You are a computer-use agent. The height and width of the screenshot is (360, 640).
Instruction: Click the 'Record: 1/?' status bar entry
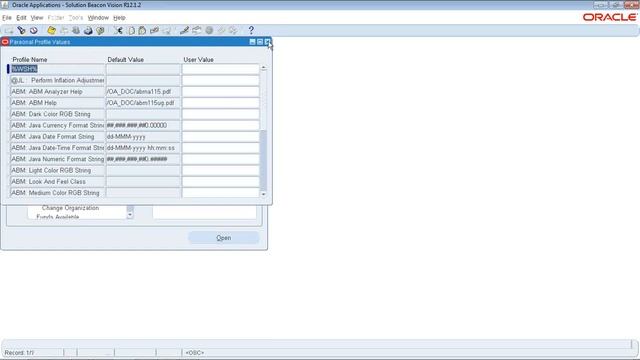[x=19, y=353]
